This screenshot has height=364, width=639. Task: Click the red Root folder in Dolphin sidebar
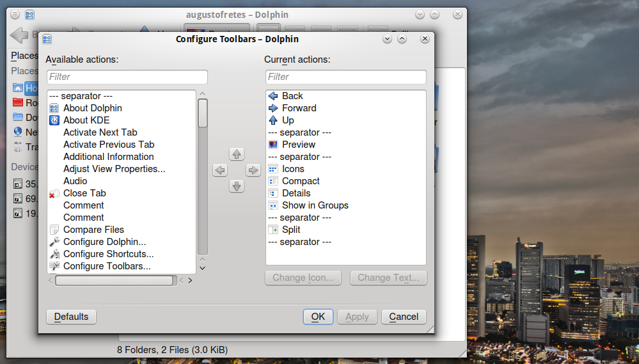coord(17,102)
